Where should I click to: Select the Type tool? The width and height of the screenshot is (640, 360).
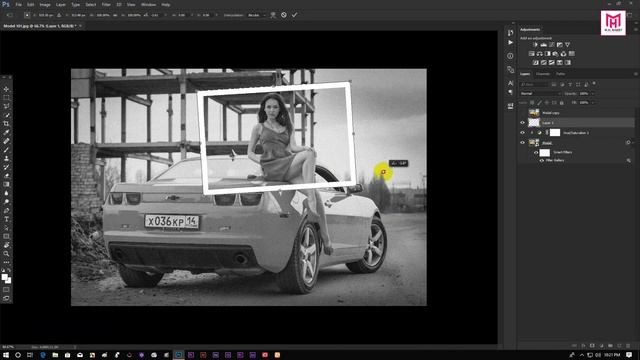[6, 219]
